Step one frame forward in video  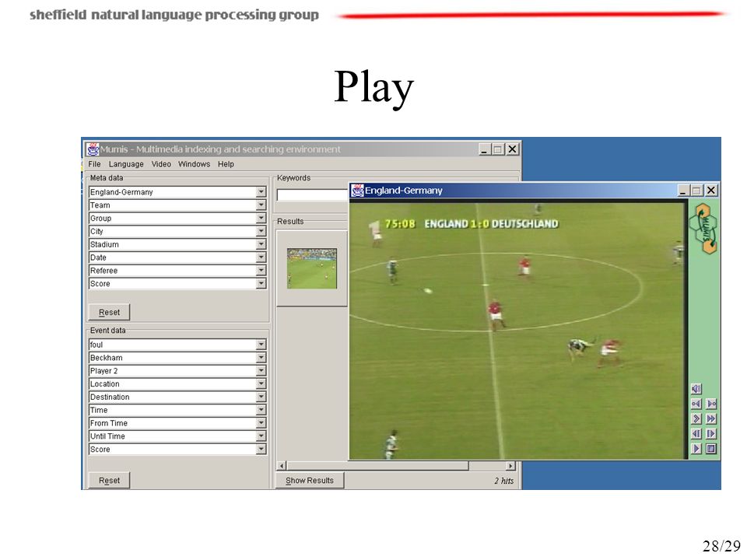tap(711, 433)
